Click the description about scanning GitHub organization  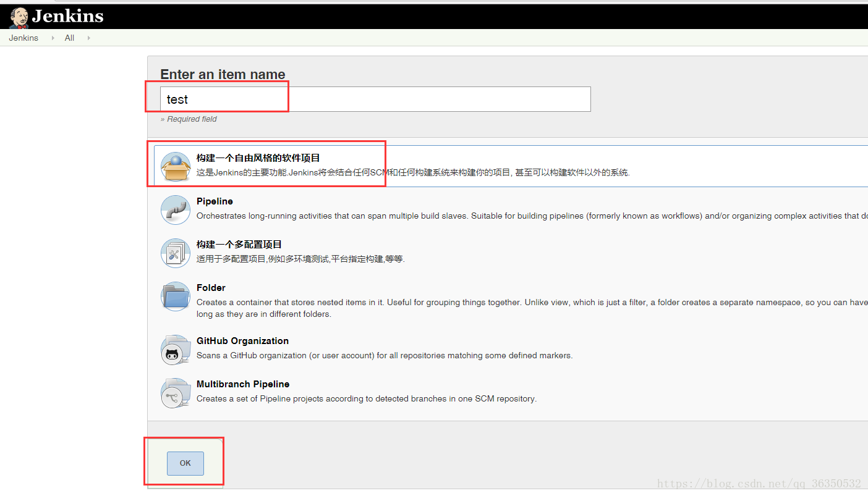tap(385, 356)
